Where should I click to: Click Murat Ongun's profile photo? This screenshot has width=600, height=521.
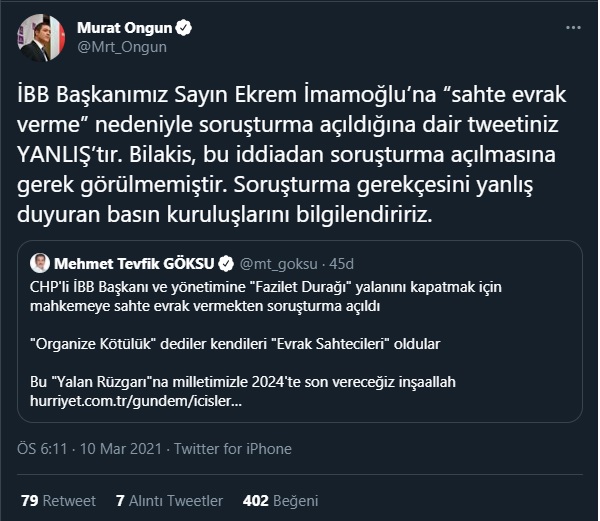[40, 37]
